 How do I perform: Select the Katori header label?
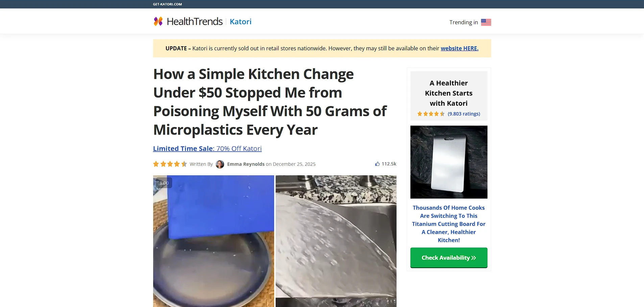(241, 22)
